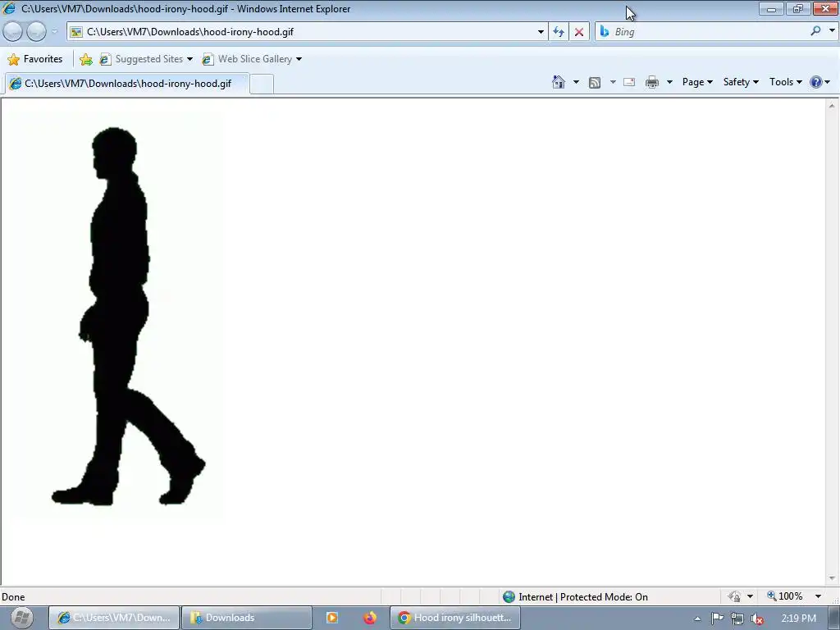Click the status bar privacy icon
The width and height of the screenshot is (840, 630).
(x=734, y=596)
